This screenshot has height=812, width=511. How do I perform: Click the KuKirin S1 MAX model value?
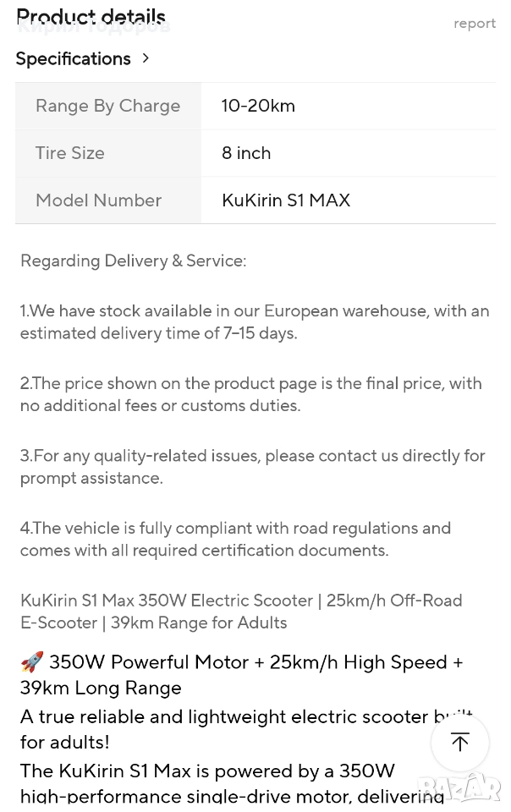point(286,200)
